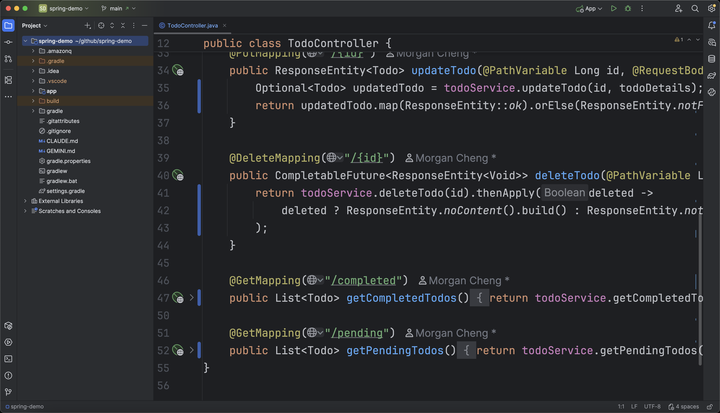Click the UTF-8 encoding in status bar
Screen dimensions: 720x413
point(653,407)
